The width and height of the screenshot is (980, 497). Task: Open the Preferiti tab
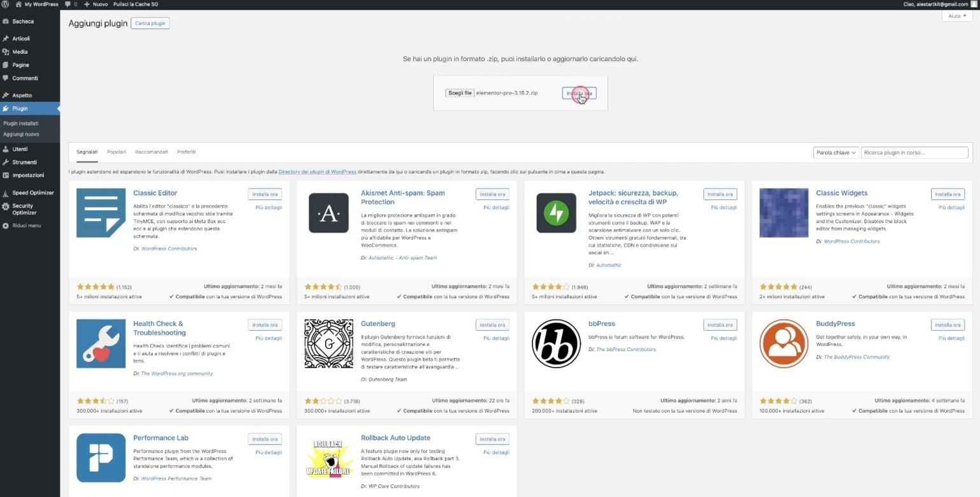tap(186, 152)
